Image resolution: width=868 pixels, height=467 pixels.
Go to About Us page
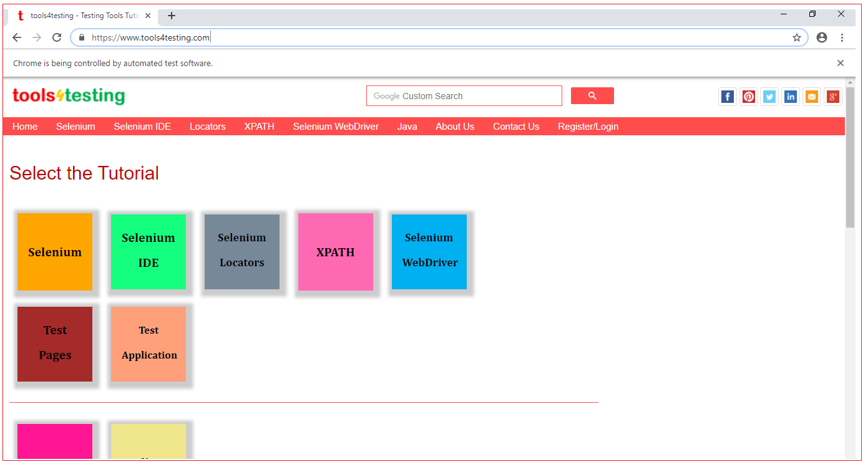coord(455,127)
